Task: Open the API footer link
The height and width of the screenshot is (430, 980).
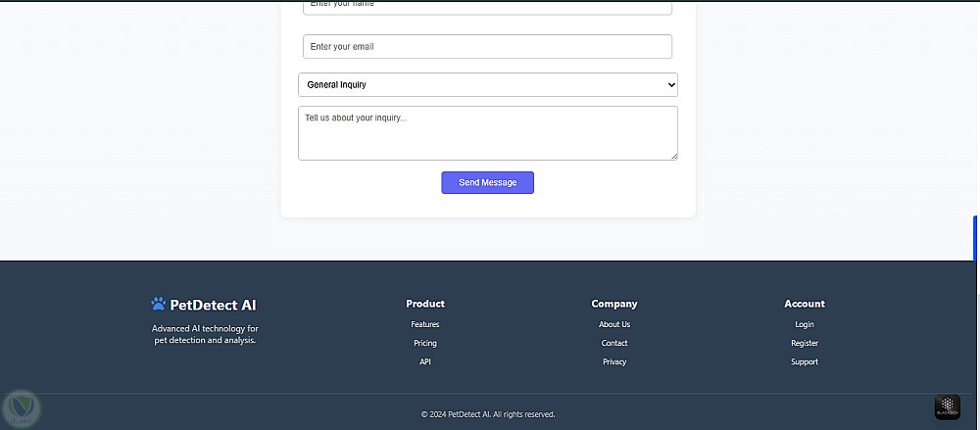Action: pyautogui.click(x=425, y=361)
